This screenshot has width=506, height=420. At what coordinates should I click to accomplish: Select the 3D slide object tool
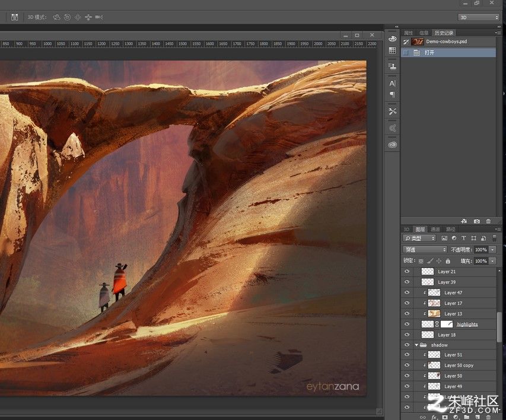coord(88,17)
